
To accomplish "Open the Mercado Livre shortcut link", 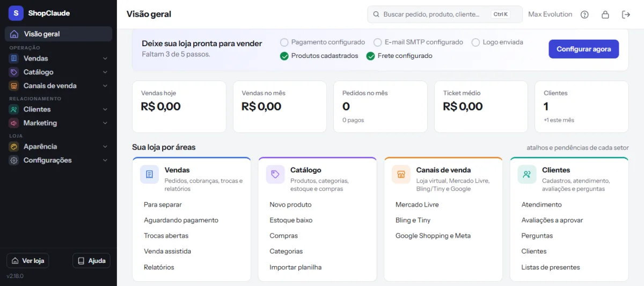I will coord(417,204).
